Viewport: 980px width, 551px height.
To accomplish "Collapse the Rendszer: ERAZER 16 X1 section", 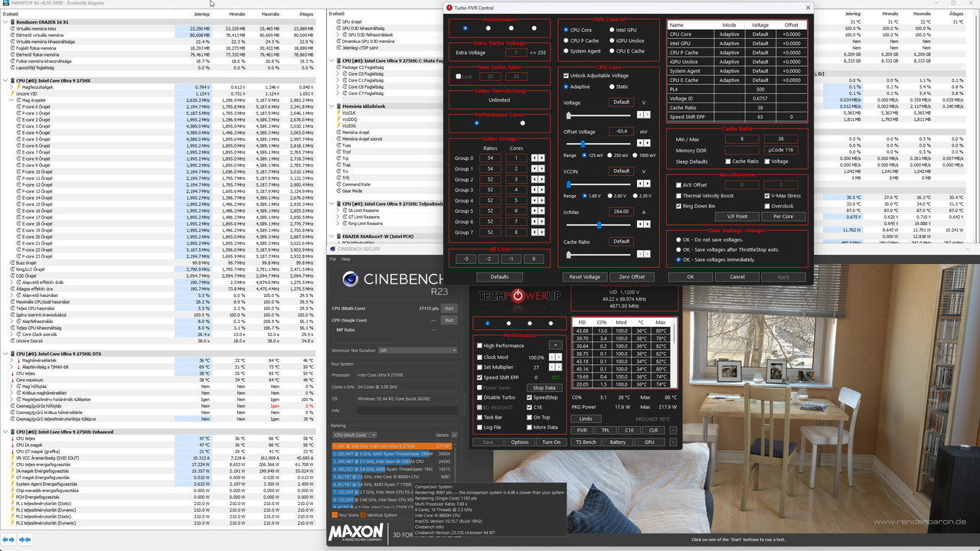I will 5,22.
